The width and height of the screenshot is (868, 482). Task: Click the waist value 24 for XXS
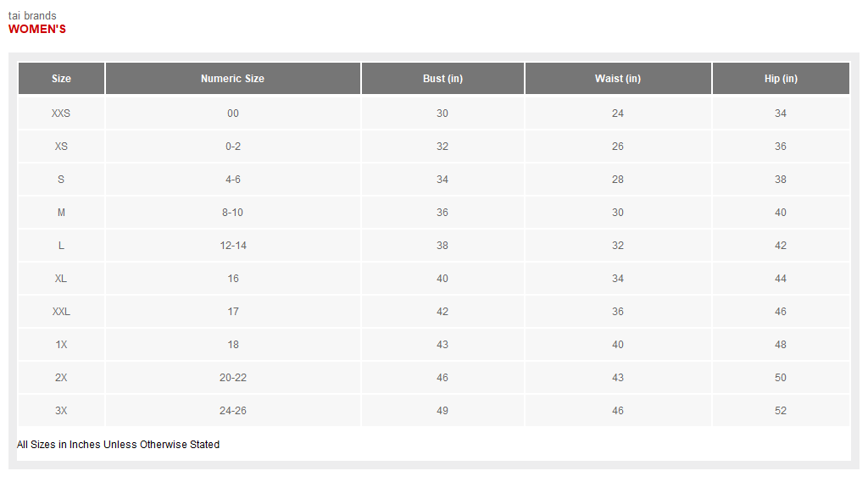618,114
